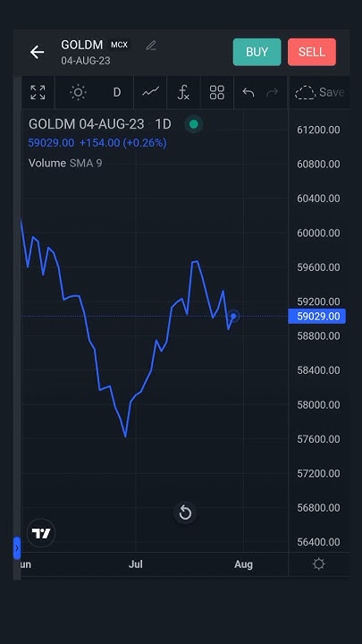Reset chart view with circular arrow
This screenshot has width=362, height=644.
(x=185, y=513)
